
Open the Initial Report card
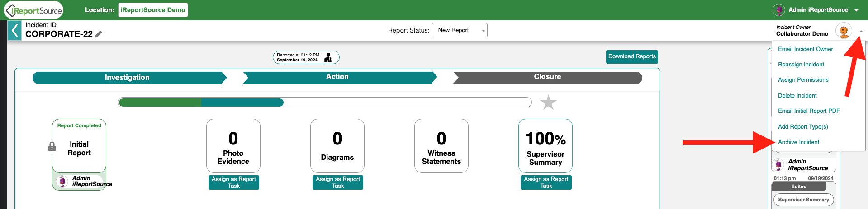pyautogui.click(x=79, y=146)
